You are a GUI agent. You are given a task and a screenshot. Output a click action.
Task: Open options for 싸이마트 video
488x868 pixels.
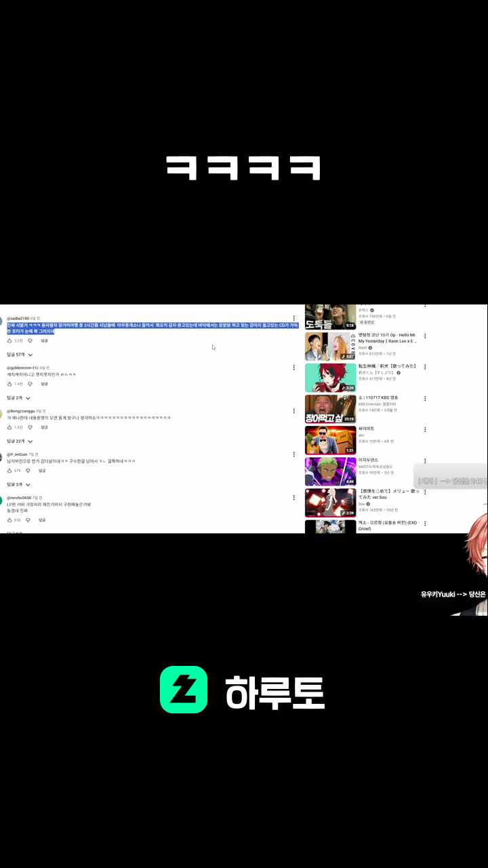pyautogui.click(x=425, y=430)
